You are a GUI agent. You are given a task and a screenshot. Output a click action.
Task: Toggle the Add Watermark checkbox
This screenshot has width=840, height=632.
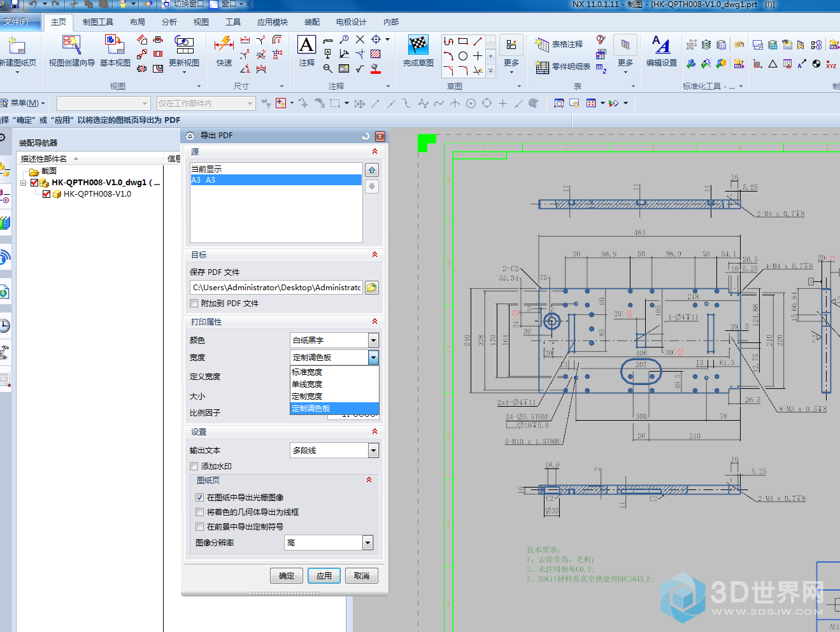[x=194, y=467]
